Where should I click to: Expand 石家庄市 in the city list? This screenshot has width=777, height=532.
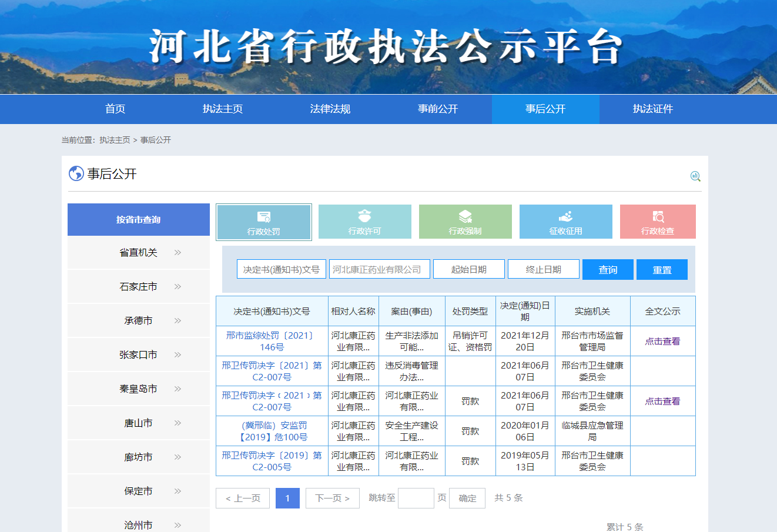[x=139, y=287]
